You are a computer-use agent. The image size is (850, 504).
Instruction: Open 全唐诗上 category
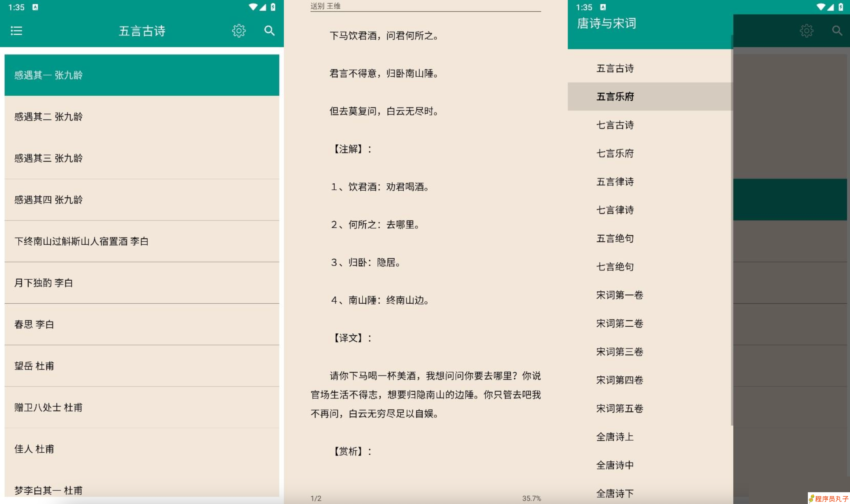click(x=650, y=437)
